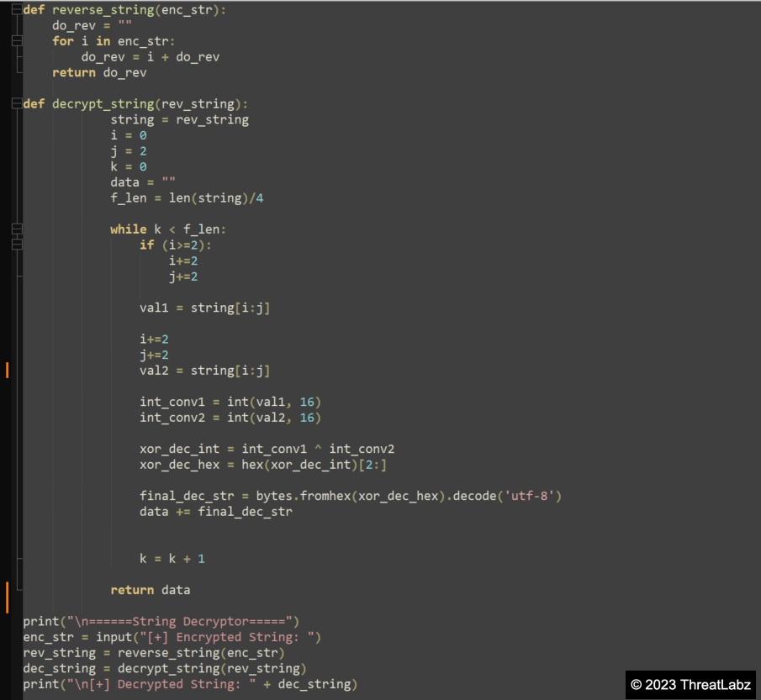
Task: Fold the decrypt_string function definition
Action: tap(17, 104)
